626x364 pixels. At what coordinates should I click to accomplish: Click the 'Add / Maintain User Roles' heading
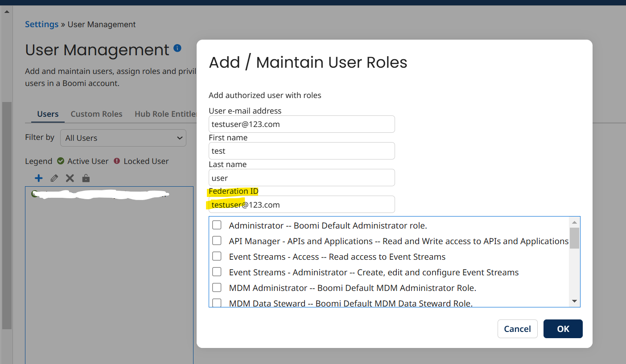click(x=308, y=62)
